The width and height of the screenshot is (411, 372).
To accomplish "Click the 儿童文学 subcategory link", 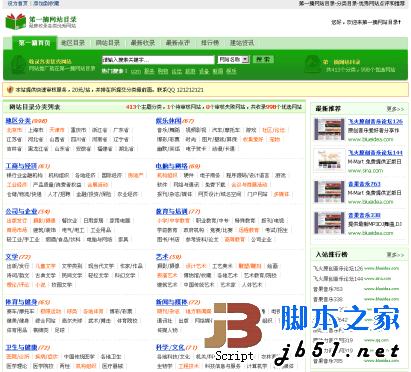I will pos(45,266).
